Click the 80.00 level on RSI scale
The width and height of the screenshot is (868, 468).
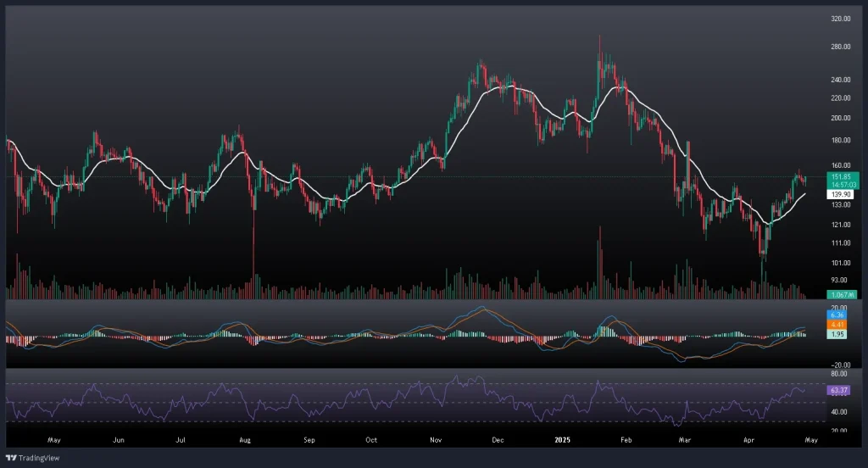pos(841,373)
